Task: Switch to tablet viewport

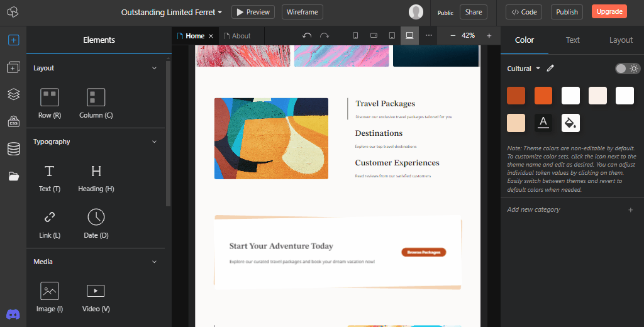Action: tap(392, 36)
